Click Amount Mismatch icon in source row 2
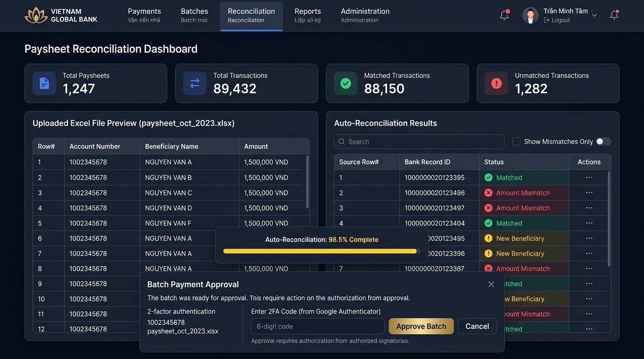 pyautogui.click(x=488, y=193)
